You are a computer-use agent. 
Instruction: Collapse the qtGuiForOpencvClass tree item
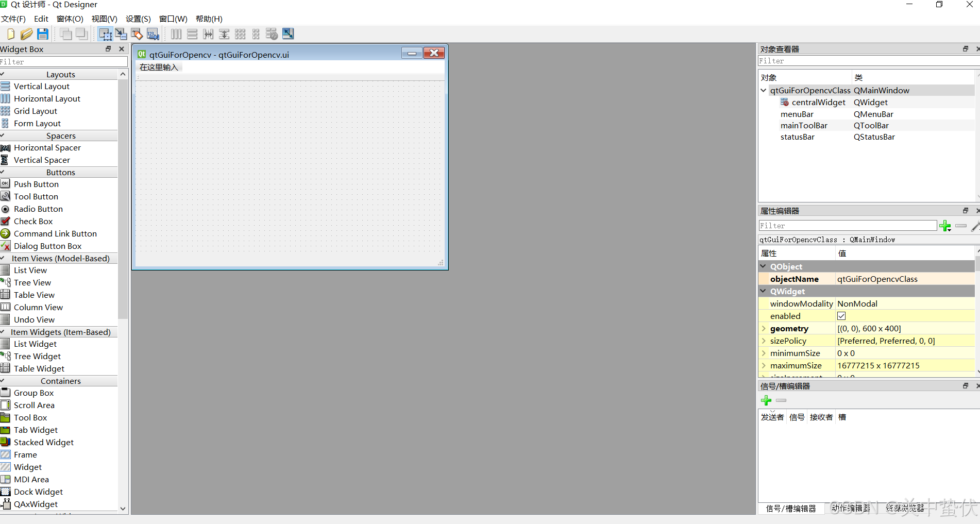click(x=763, y=90)
